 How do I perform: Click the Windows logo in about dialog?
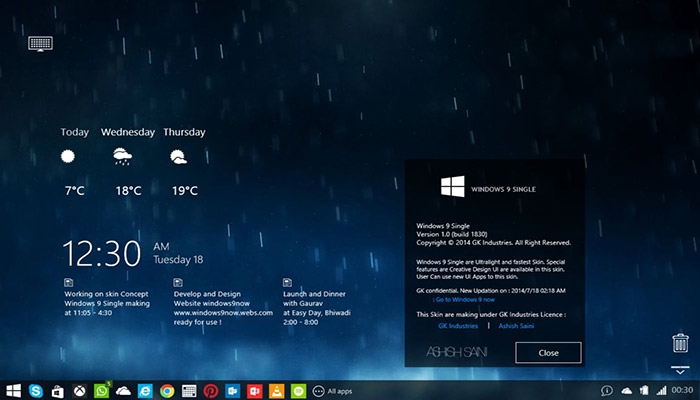(453, 187)
